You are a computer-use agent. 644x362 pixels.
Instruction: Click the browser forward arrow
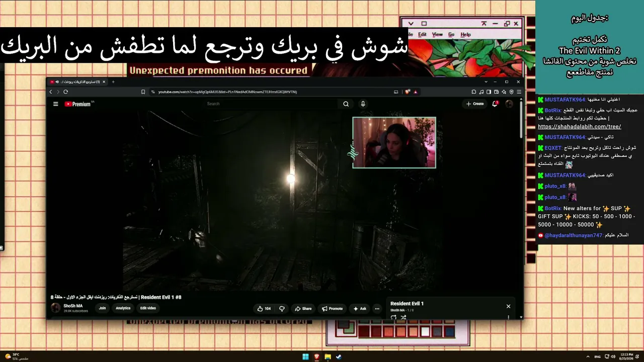coord(58,92)
